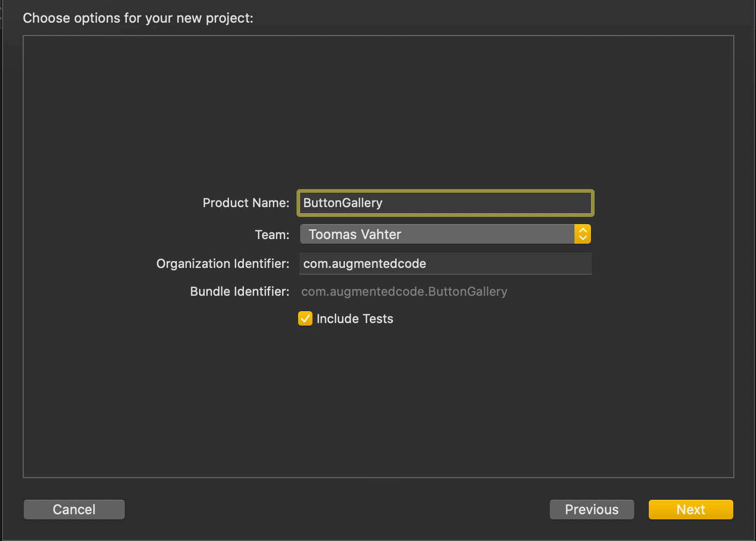Proceed by clicking the yellow Next button

click(x=691, y=510)
